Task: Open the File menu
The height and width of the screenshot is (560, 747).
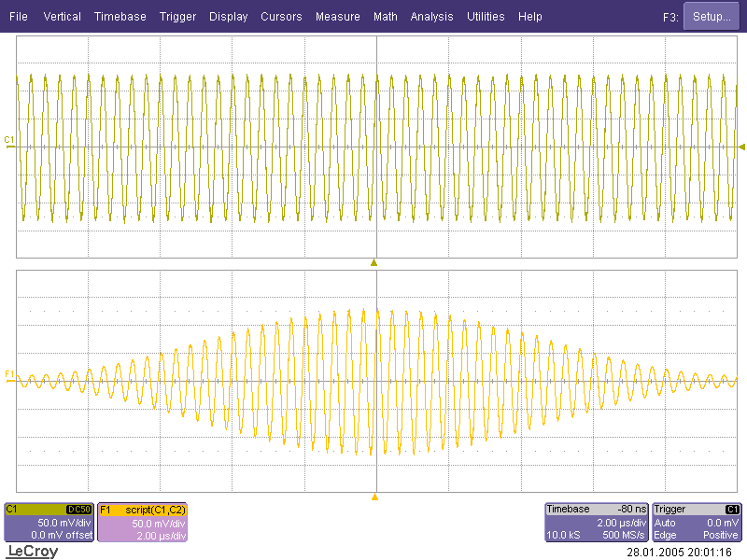Action: tap(19, 17)
